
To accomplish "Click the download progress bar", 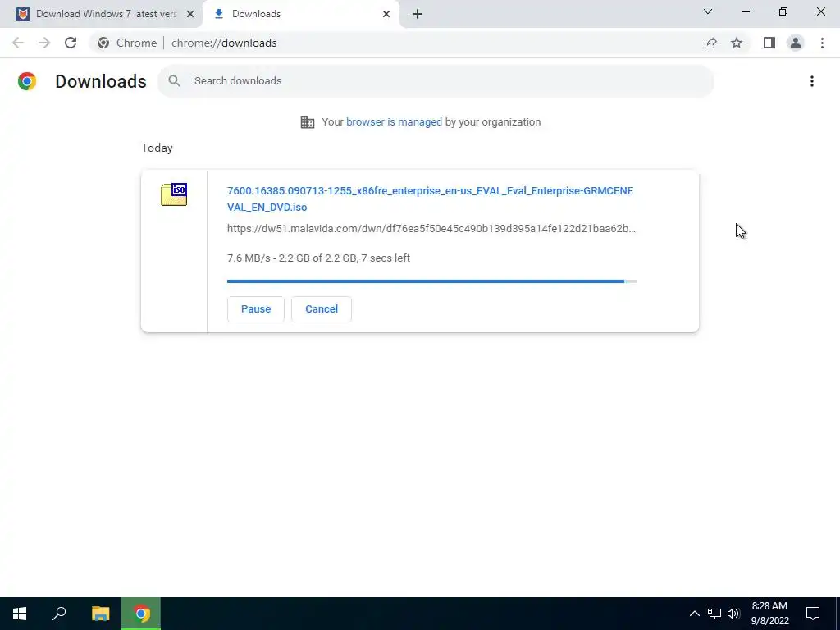I will (x=431, y=281).
